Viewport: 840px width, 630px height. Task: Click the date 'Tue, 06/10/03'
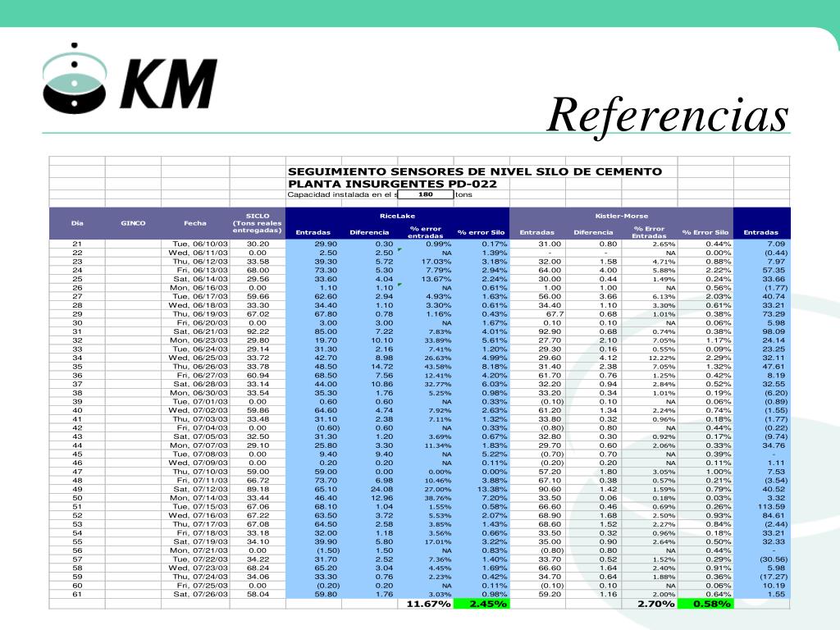200,244
